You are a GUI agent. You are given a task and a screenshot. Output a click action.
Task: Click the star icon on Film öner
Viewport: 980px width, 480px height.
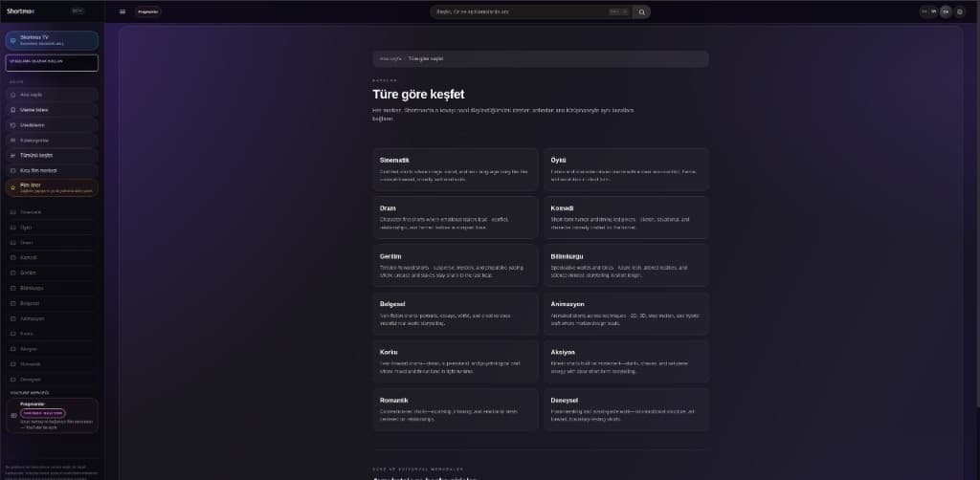point(13,187)
